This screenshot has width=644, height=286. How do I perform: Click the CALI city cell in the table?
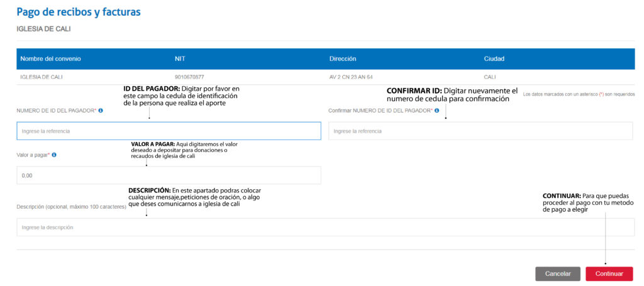490,77
